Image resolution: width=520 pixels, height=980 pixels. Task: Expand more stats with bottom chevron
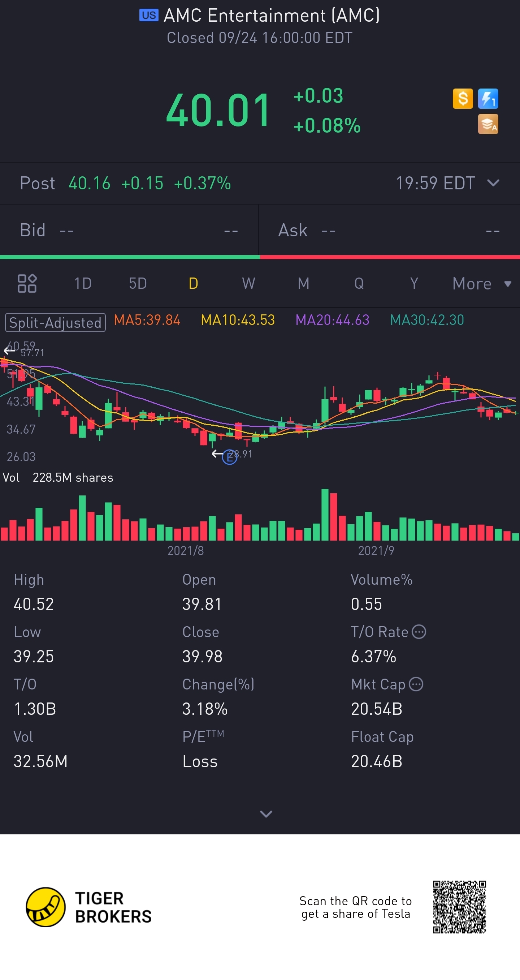point(266,814)
